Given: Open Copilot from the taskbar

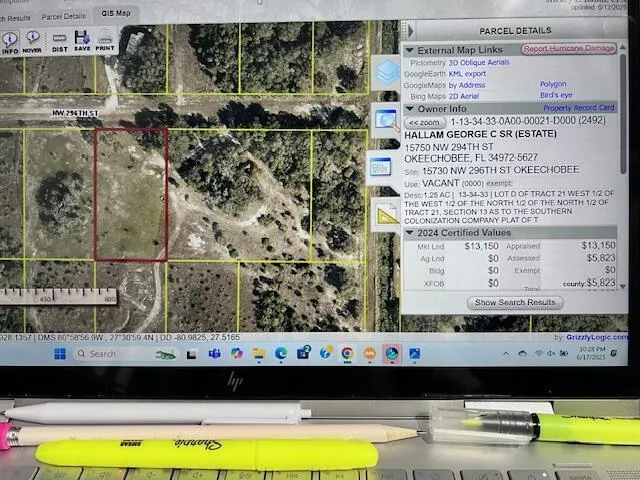Looking at the screenshot, I should click(x=237, y=353).
